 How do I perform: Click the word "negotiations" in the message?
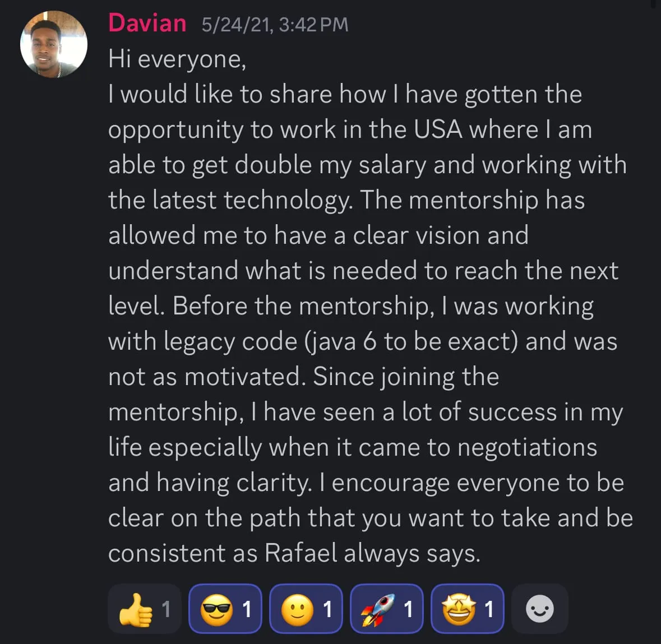pyautogui.click(x=527, y=447)
